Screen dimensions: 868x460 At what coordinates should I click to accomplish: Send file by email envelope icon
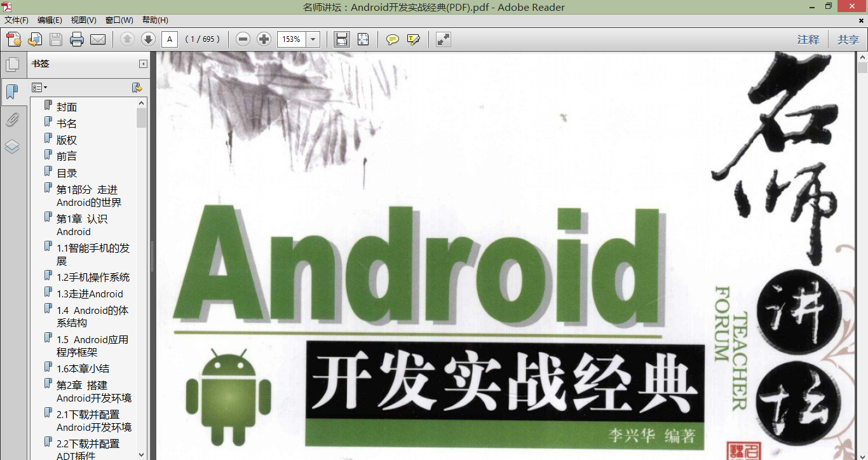tap(98, 39)
